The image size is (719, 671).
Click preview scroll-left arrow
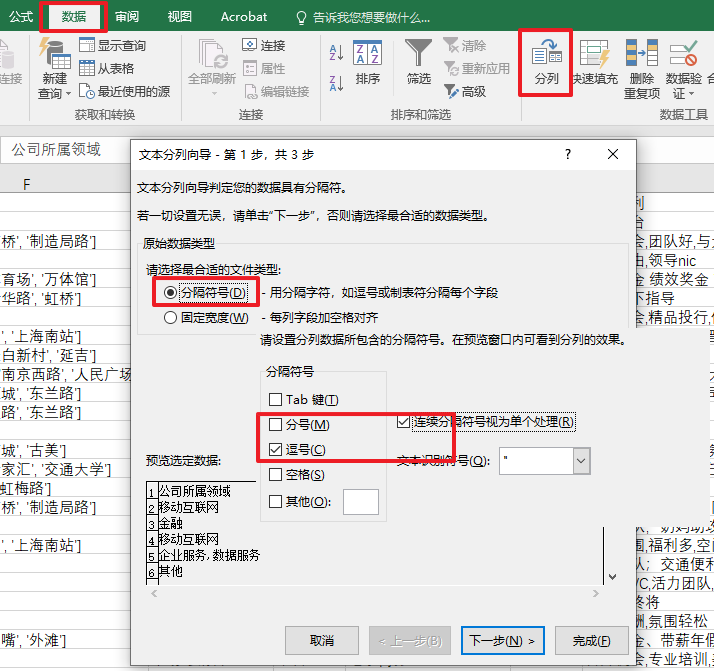154,593
